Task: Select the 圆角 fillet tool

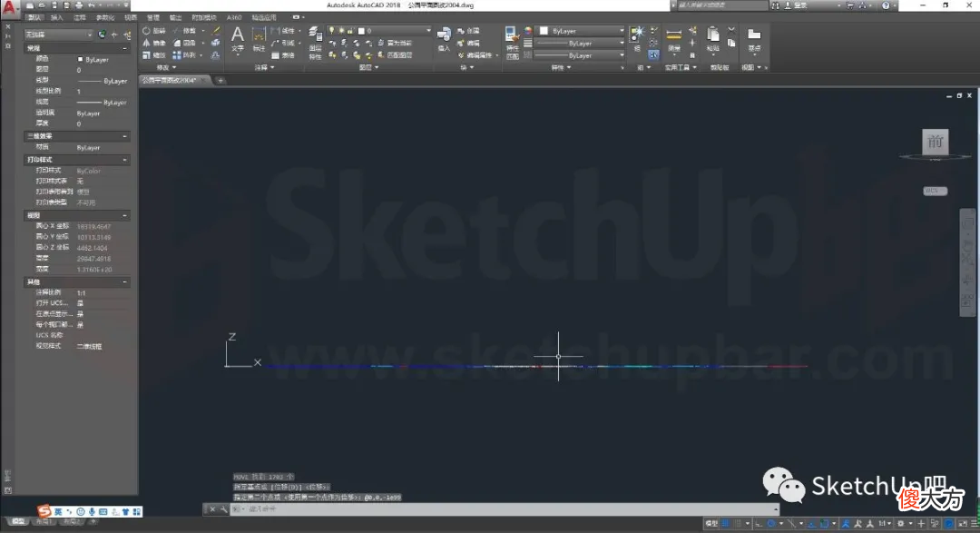Action: pyautogui.click(x=184, y=44)
